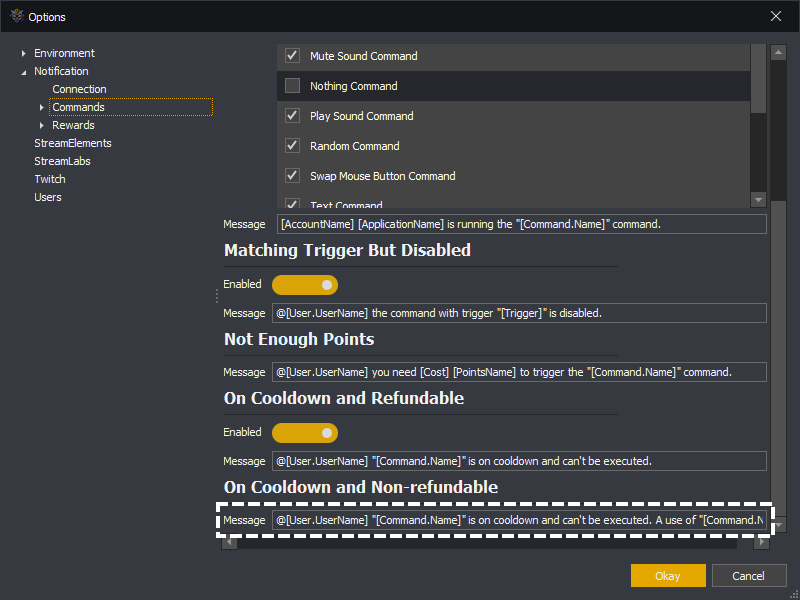Viewport: 800px width, 600px height.
Task: Click the On Cooldown and Refundable heading
Action: pyautogui.click(x=344, y=398)
